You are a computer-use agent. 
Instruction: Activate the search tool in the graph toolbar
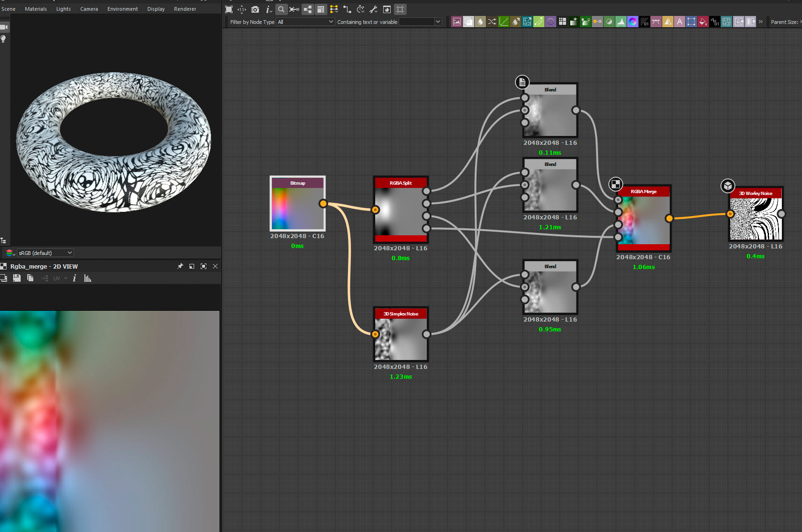(x=281, y=9)
